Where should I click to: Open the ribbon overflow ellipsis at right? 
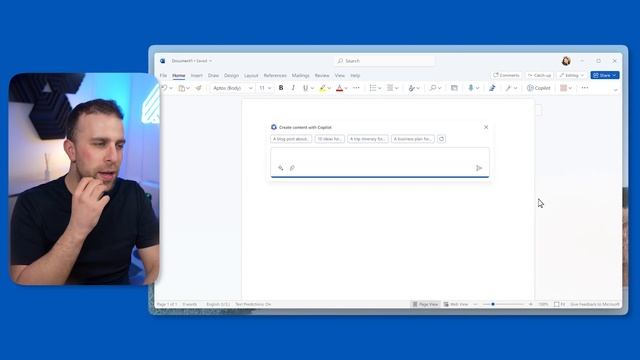(x=584, y=88)
